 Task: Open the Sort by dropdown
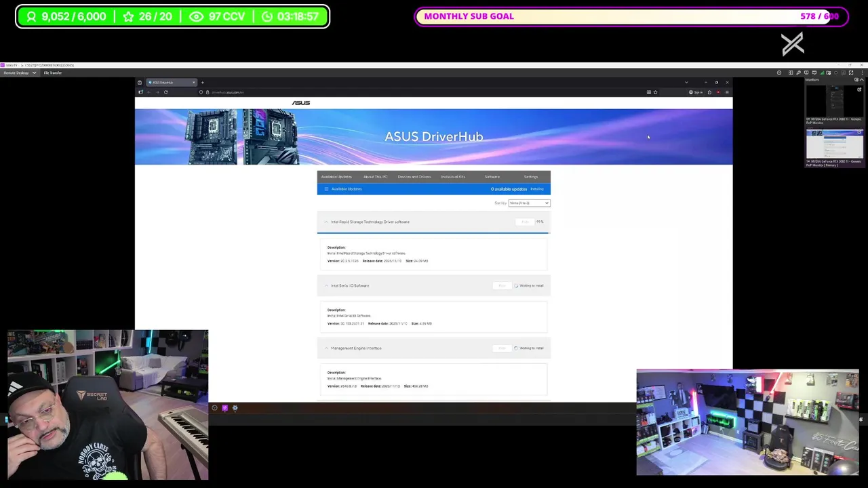(x=529, y=203)
